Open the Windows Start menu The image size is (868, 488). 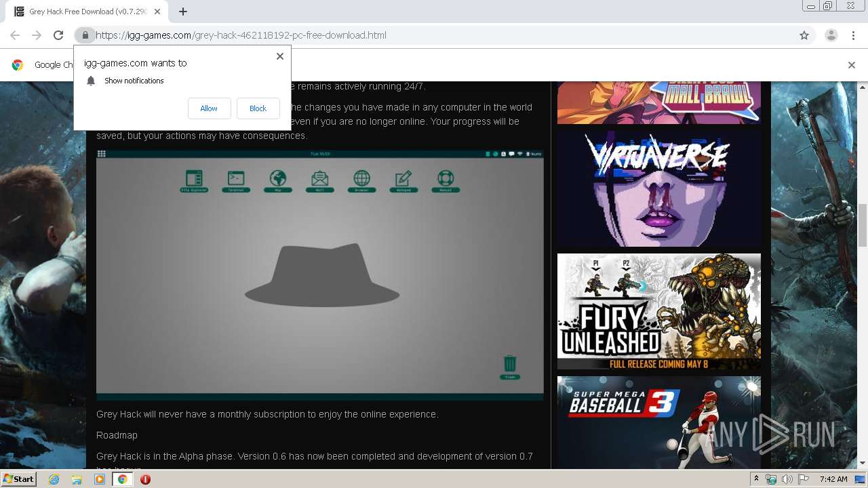18,479
